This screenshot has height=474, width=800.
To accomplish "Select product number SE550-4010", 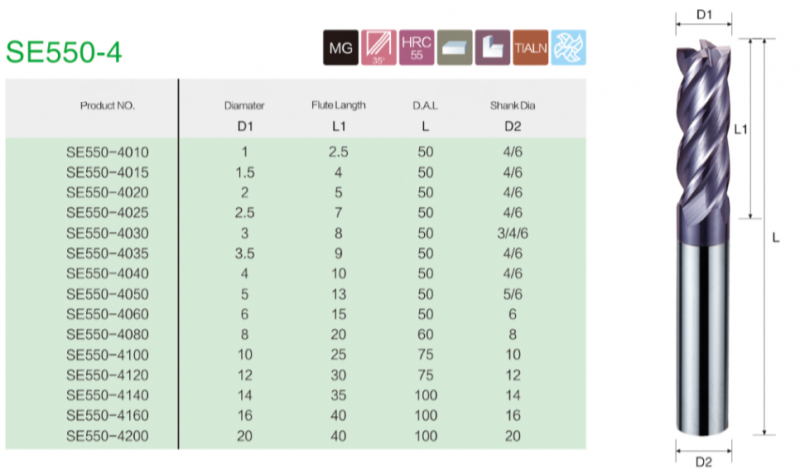I will pyautogui.click(x=106, y=151).
